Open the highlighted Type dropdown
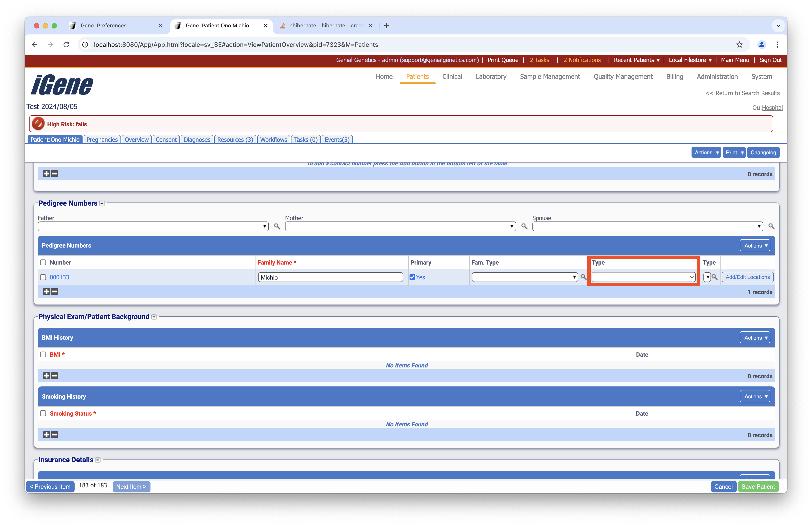 pos(643,277)
